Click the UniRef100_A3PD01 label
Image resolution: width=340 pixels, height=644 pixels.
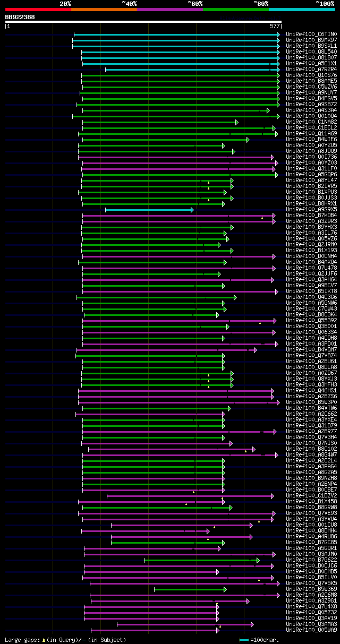(x=311, y=344)
